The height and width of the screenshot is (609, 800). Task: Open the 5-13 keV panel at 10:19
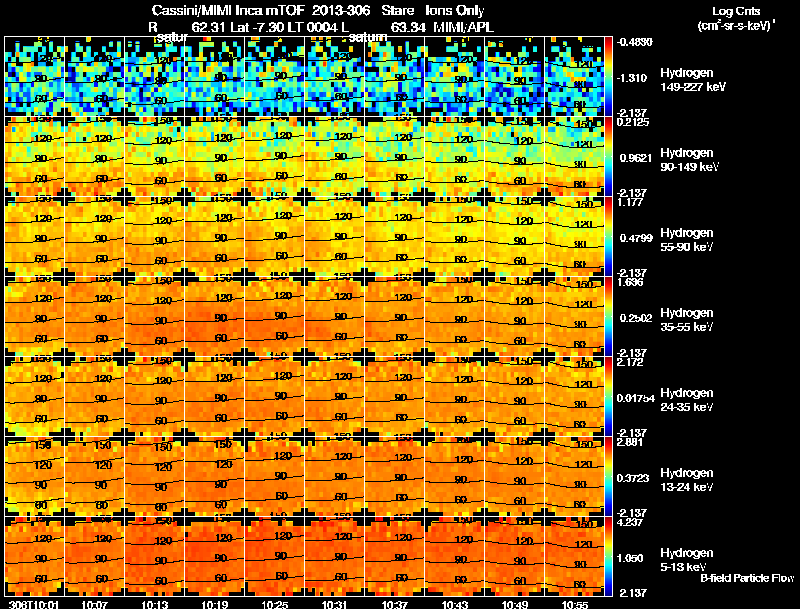coord(214,557)
